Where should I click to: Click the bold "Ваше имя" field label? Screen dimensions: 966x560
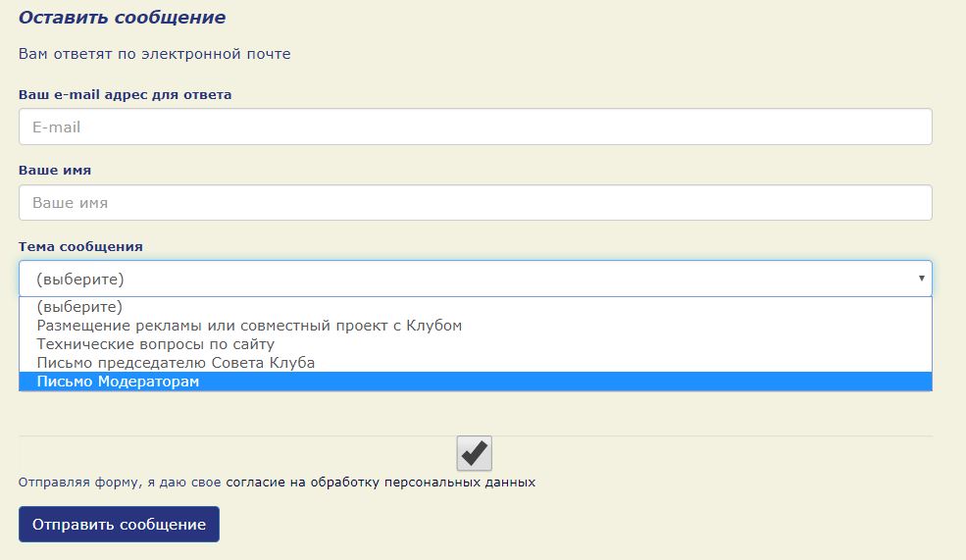tap(55, 170)
